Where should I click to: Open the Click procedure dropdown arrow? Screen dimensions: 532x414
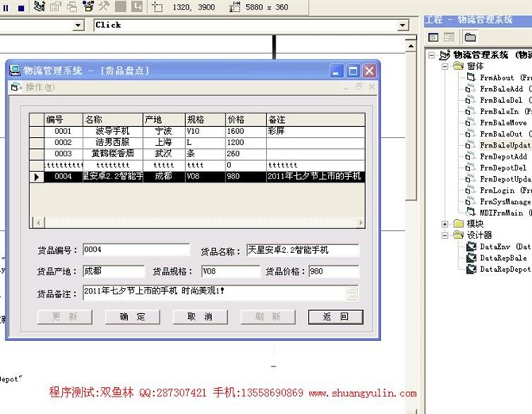403,25
